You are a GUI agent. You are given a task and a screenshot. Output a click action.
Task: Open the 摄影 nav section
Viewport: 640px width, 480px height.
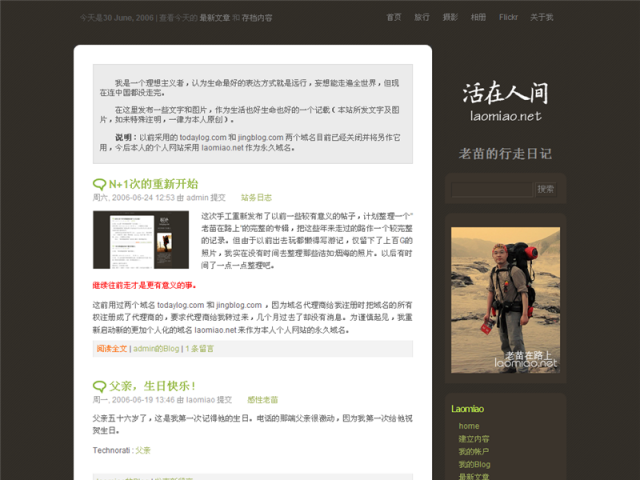coord(450,17)
